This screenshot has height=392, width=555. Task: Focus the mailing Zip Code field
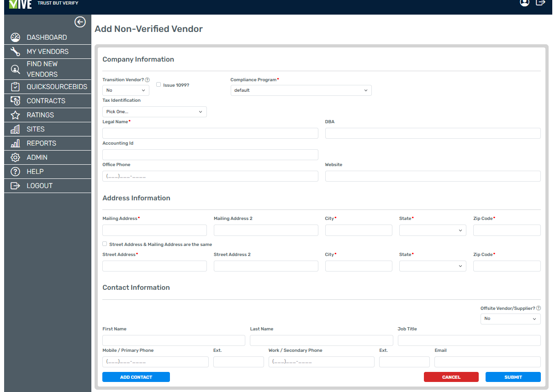[507, 230]
